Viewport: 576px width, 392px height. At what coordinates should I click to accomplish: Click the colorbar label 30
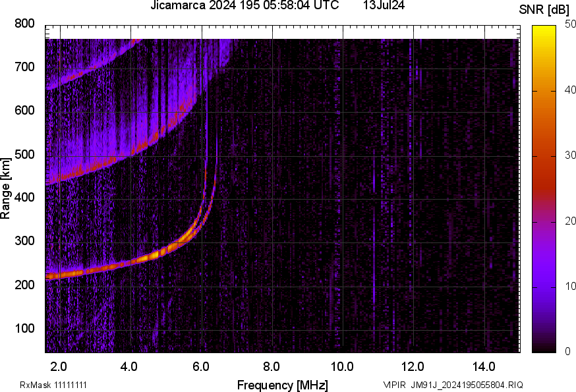click(x=571, y=155)
